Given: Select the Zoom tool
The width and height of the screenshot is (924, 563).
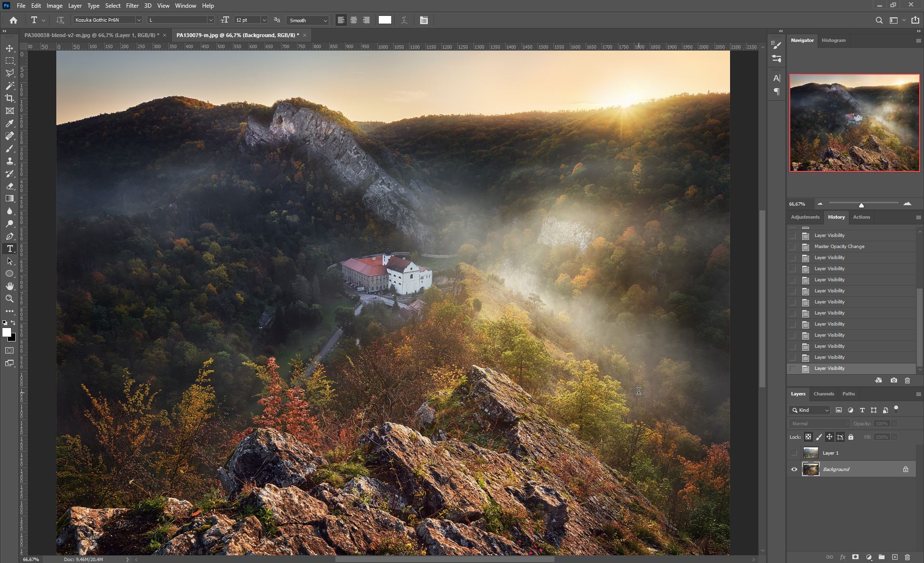Looking at the screenshot, I should click(10, 299).
